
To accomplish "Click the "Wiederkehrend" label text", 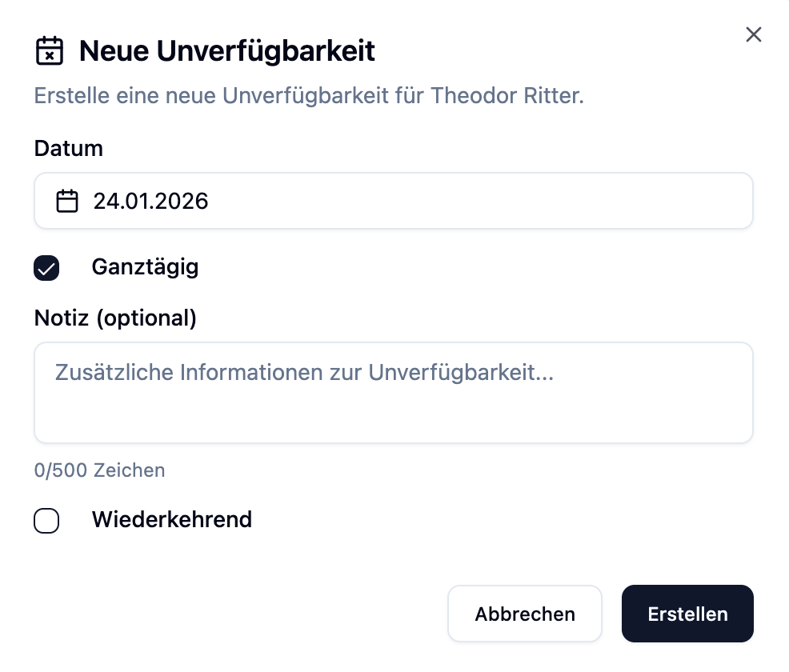I will tap(171, 520).
